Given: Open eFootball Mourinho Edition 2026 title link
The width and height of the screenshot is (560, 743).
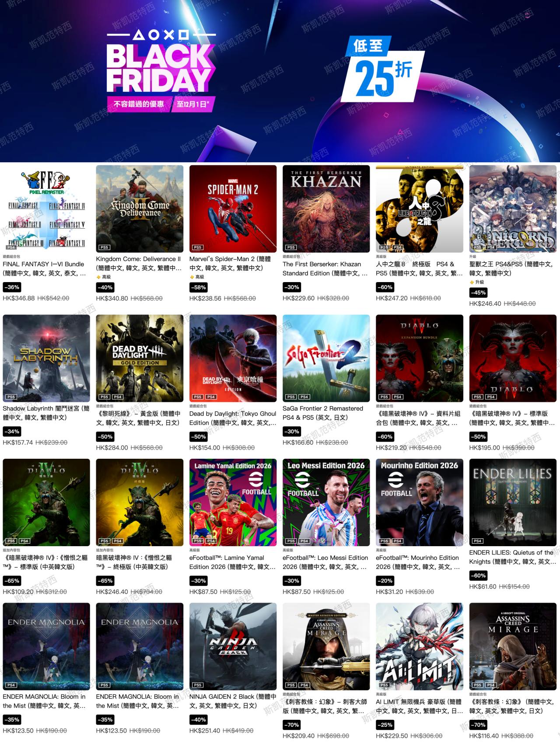Looking at the screenshot, I should (x=418, y=562).
